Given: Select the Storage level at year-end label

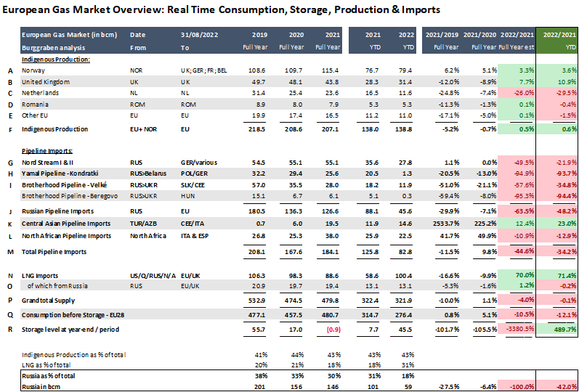Looking at the screenshot, I should point(65,328).
